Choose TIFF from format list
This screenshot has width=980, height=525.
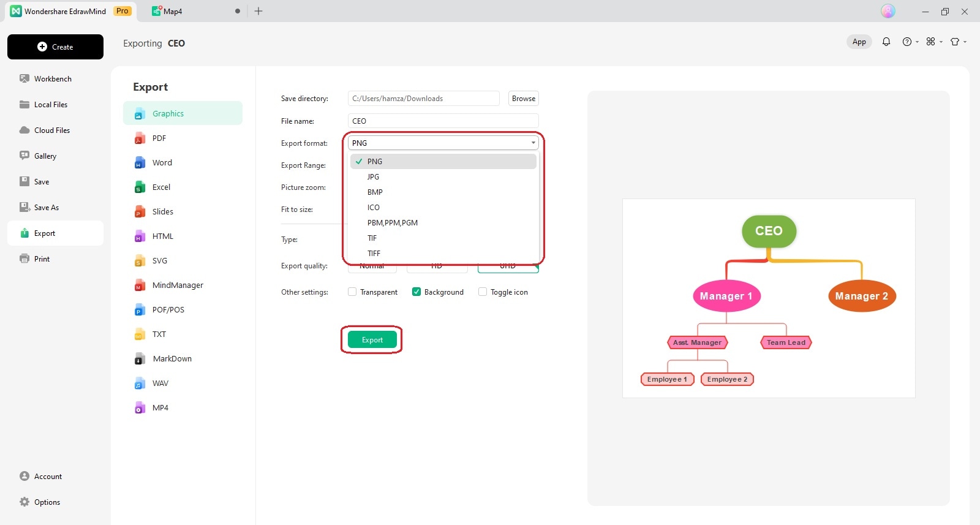443,254
